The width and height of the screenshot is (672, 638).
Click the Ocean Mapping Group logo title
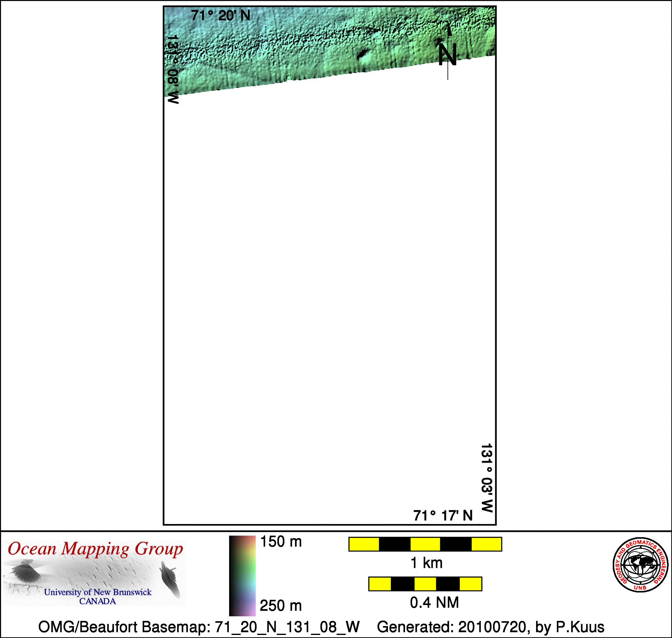95,549
